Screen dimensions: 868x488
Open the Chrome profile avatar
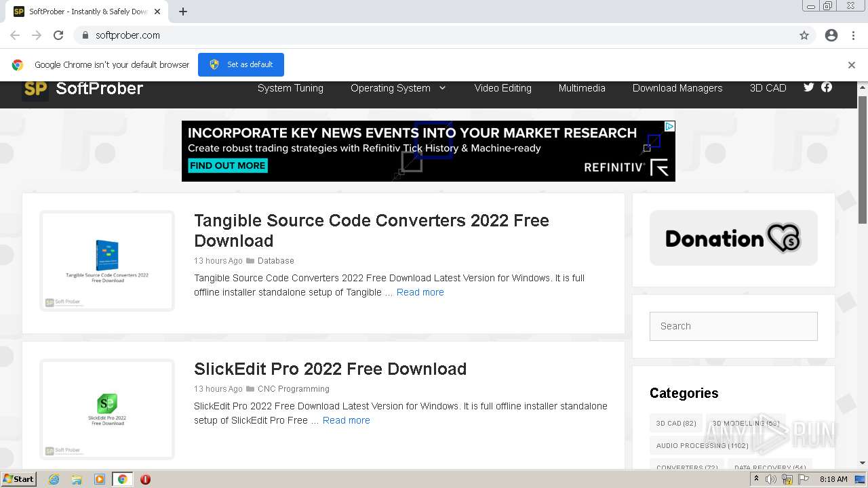(831, 35)
